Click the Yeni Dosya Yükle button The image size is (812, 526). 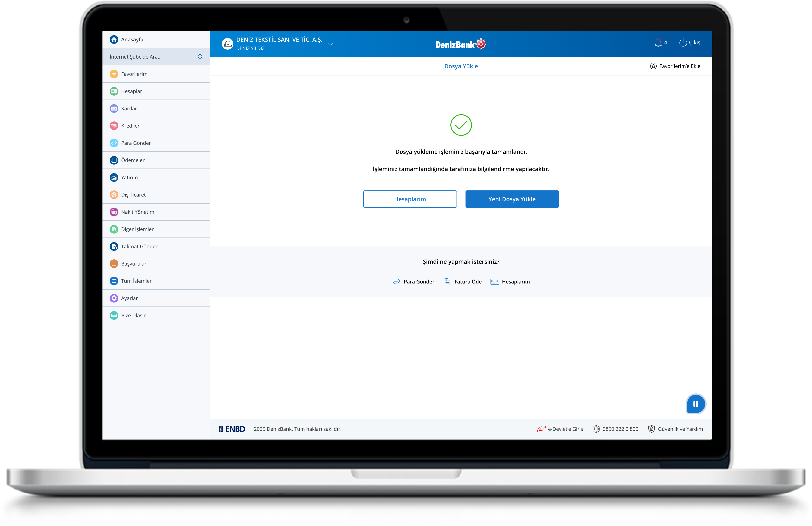(512, 199)
